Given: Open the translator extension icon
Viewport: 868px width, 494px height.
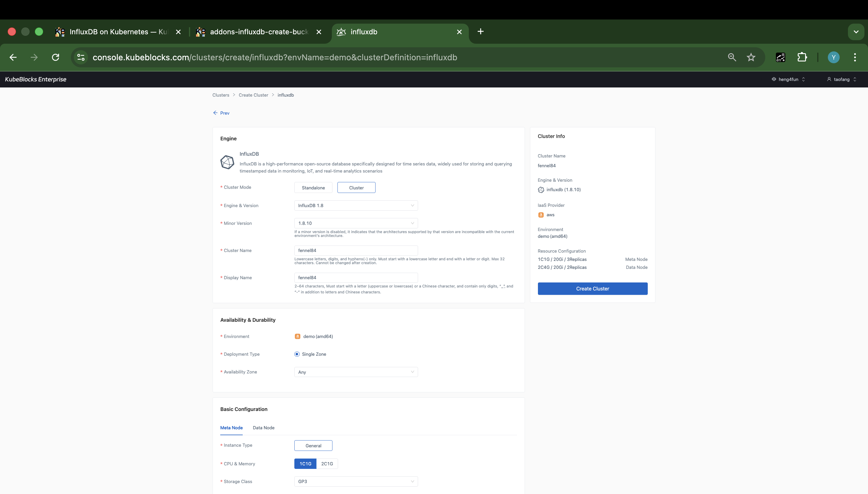Looking at the screenshot, I should 781,57.
